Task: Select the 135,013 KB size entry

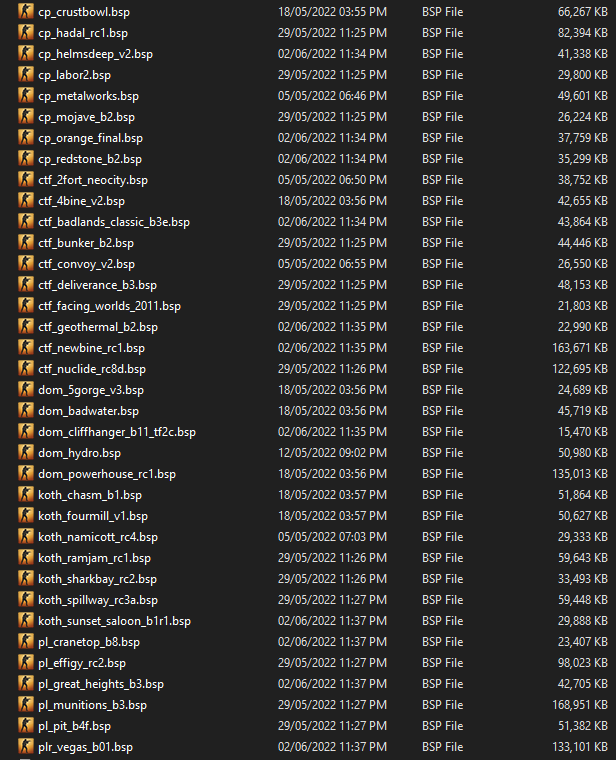Action: point(580,474)
